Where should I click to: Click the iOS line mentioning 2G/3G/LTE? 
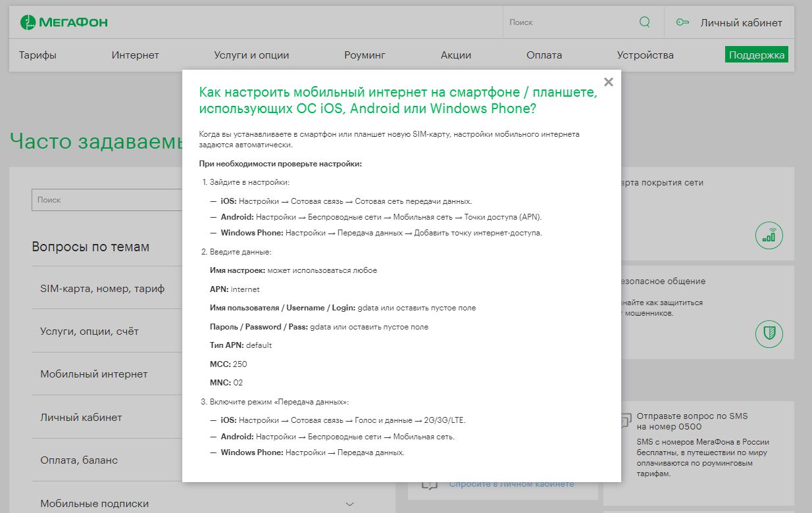(x=343, y=420)
